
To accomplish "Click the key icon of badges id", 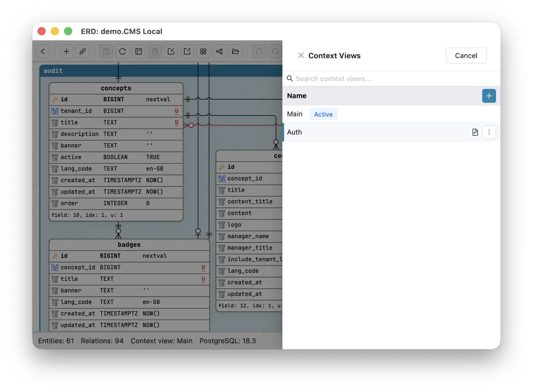I will coord(55,256).
